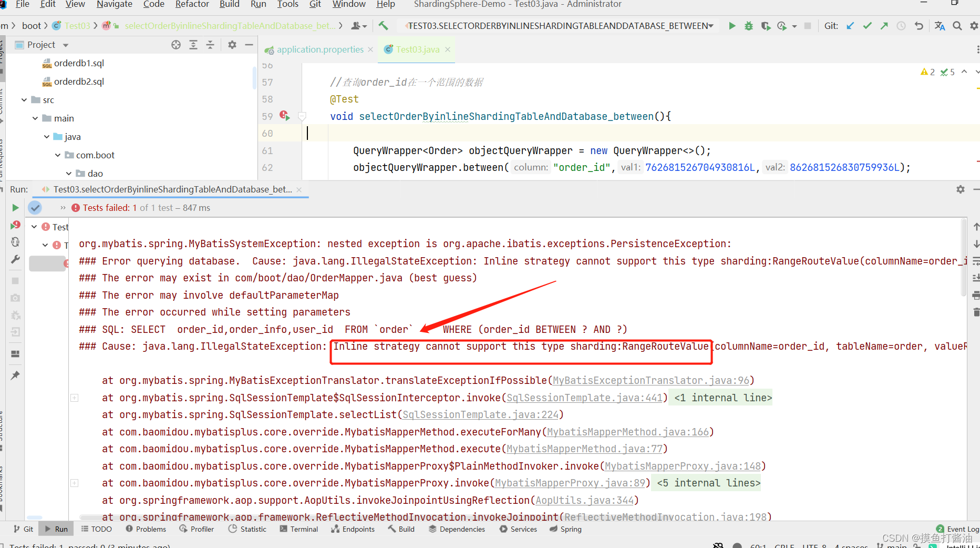Open MyBatisExceptionTranslator.java:96 link

(x=651, y=380)
